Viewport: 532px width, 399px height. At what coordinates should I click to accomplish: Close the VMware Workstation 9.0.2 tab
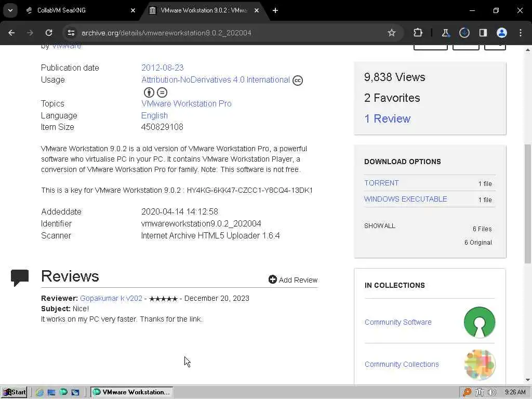pos(257,10)
